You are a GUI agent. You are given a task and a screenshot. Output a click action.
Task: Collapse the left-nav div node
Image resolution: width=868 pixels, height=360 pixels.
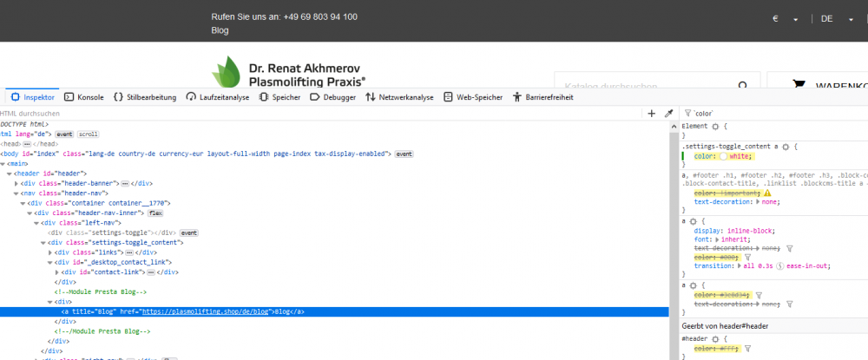click(36, 223)
